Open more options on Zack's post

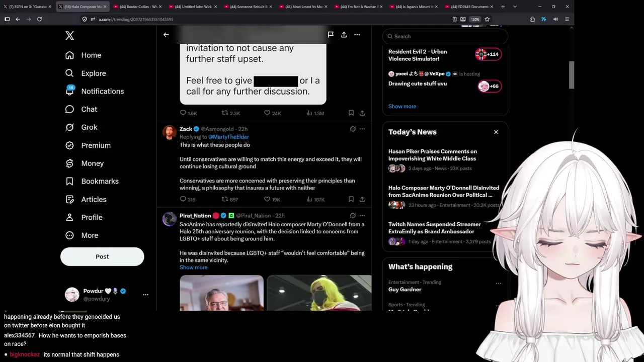362,129
